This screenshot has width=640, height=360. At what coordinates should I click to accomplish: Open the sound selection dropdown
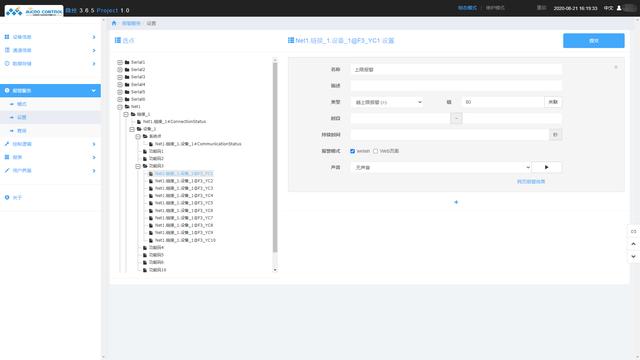pos(441,167)
